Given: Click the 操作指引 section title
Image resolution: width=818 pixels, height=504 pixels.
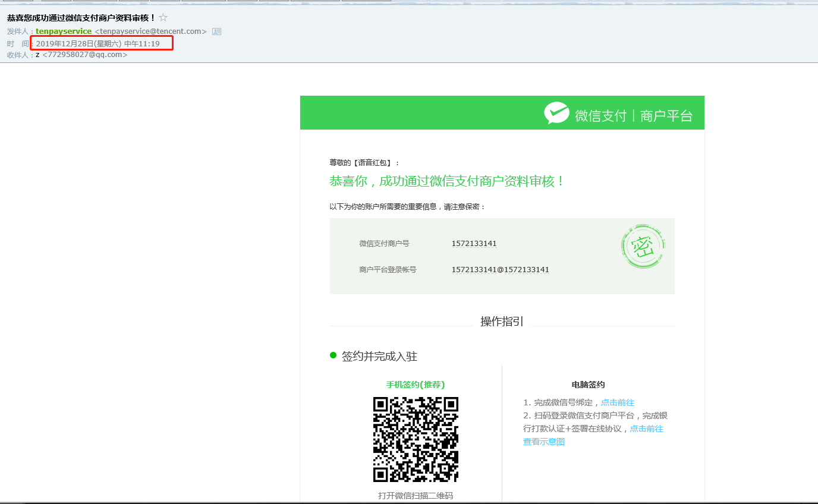Looking at the screenshot, I should tap(502, 322).
